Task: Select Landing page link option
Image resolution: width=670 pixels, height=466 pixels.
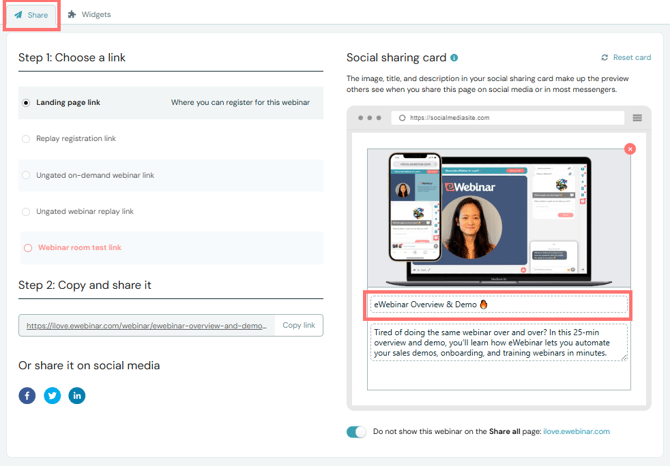Action: [26, 102]
